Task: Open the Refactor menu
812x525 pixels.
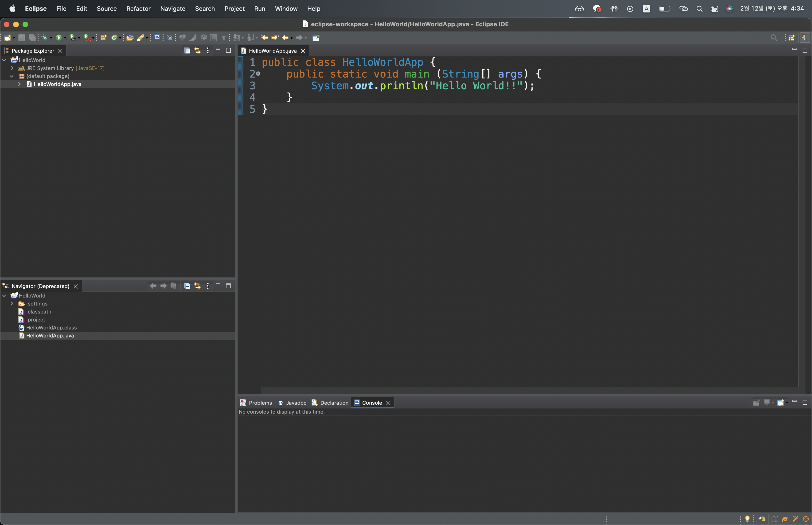Action: 138,8
